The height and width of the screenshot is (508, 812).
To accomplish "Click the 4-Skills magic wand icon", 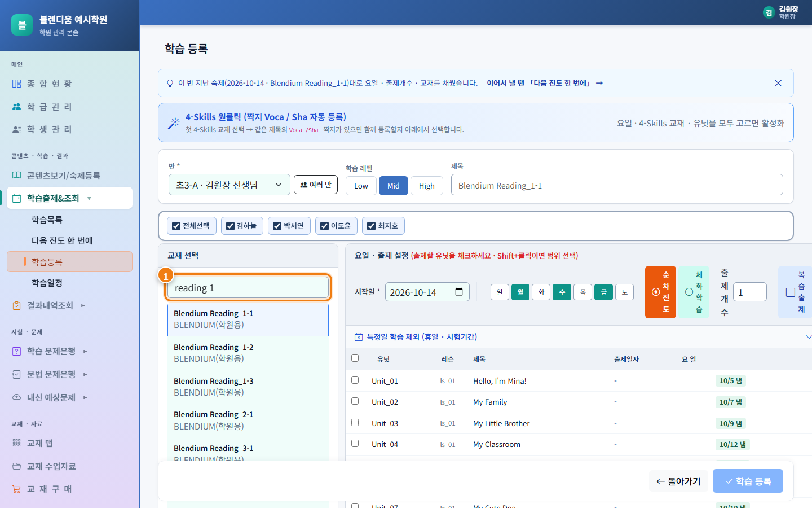I will pyautogui.click(x=174, y=122).
